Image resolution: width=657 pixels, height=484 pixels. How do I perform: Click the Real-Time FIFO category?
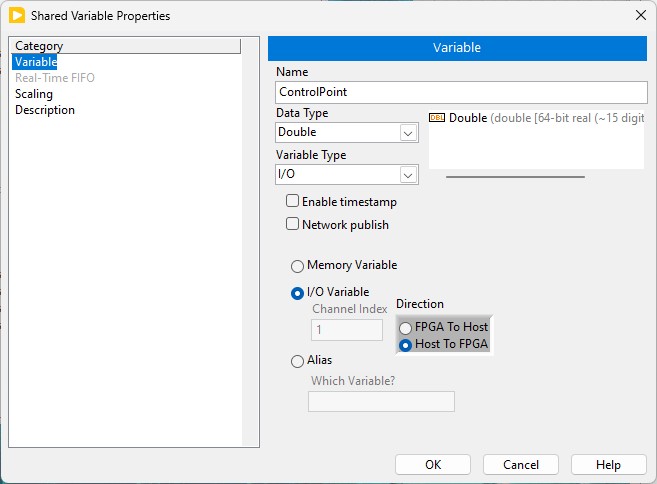click(x=55, y=78)
